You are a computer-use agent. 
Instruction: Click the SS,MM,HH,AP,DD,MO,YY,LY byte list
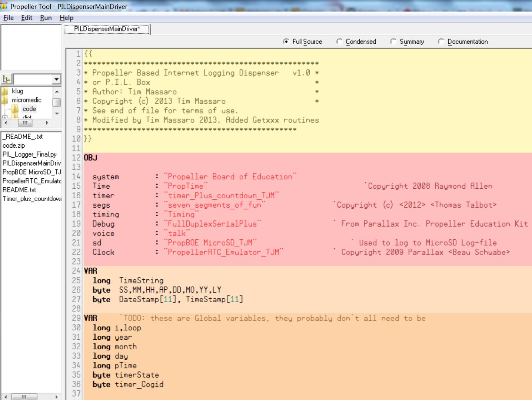tap(170, 290)
